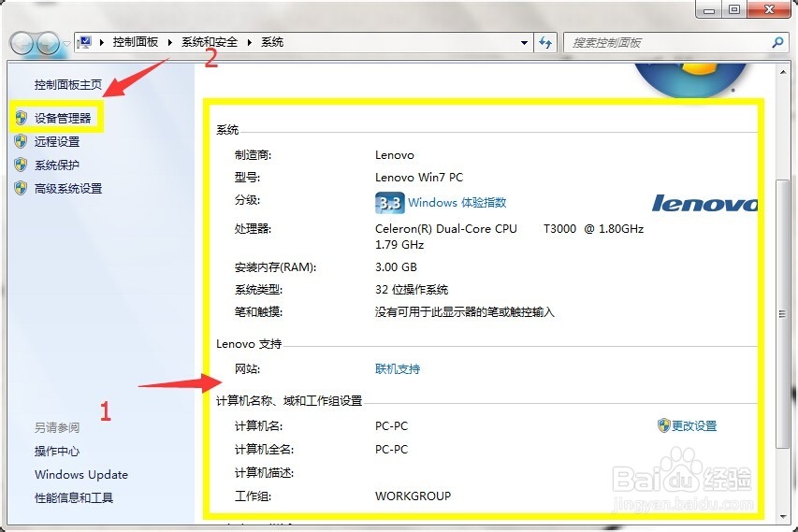
Task: Open 远程设置 link
Action: [57, 141]
